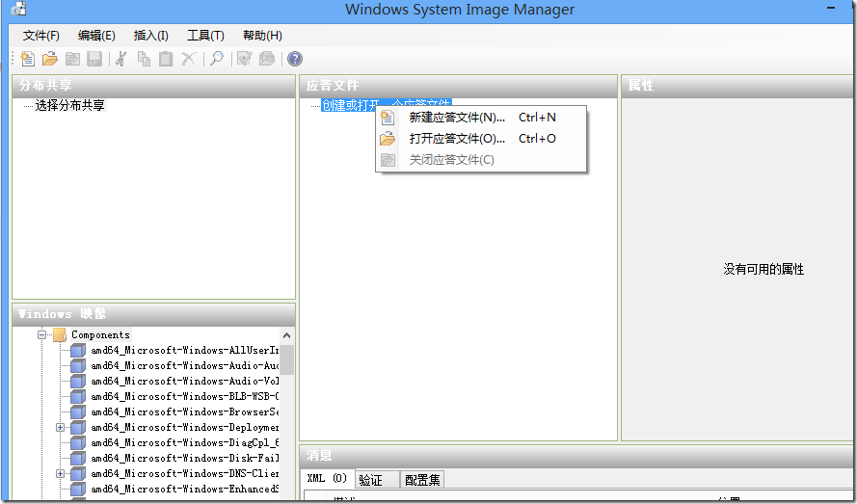Click the Paste clipboard toolbar icon
This screenshot has width=857, height=504.
coord(166,59)
